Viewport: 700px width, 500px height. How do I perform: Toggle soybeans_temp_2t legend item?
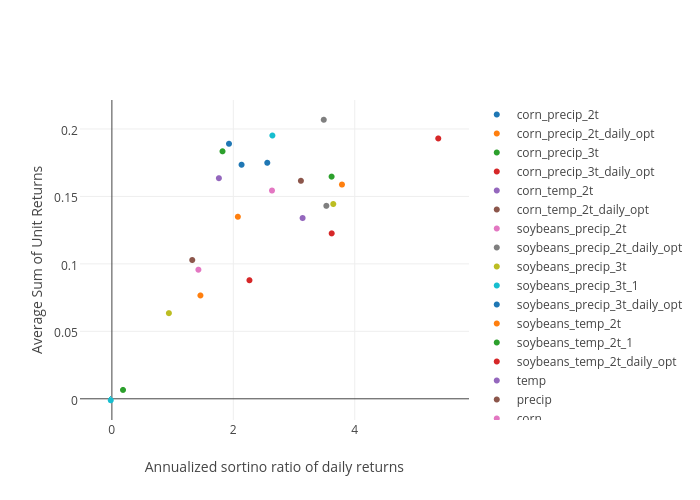tap(568, 323)
